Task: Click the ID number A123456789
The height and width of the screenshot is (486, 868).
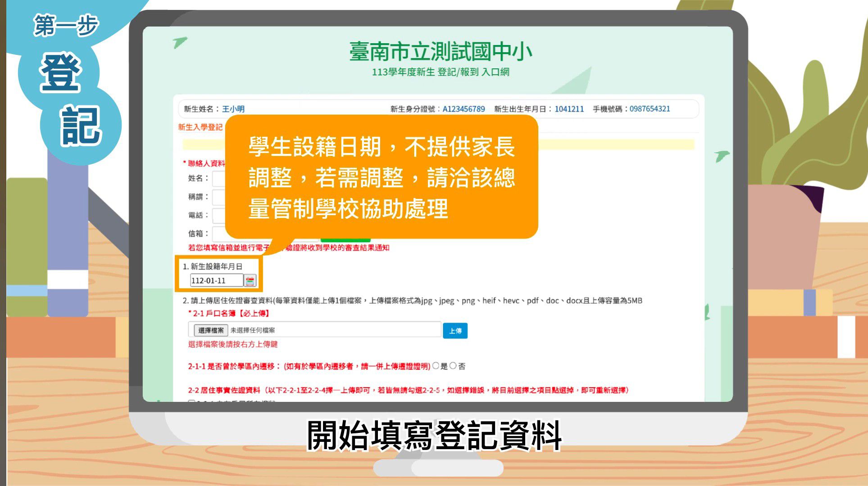Action: [464, 109]
